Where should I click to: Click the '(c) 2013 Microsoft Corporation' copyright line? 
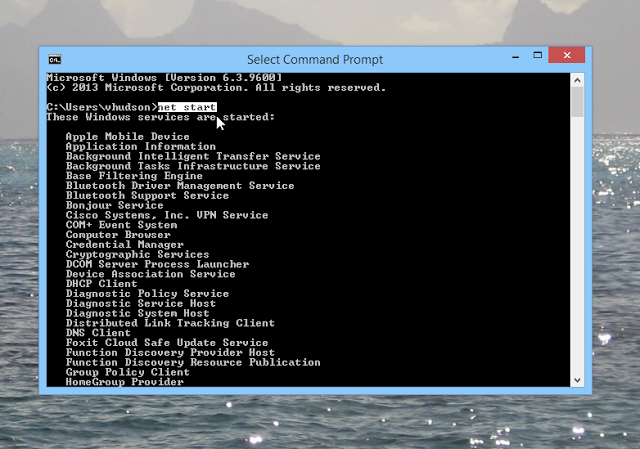point(216,88)
